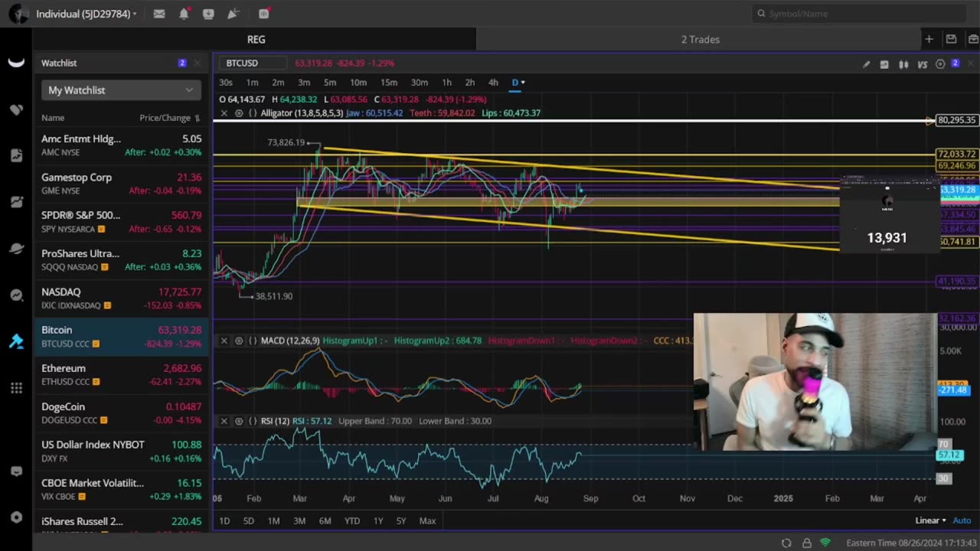The height and width of the screenshot is (551, 980).
Task: Set the chart range to 6M
Action: 325,521
